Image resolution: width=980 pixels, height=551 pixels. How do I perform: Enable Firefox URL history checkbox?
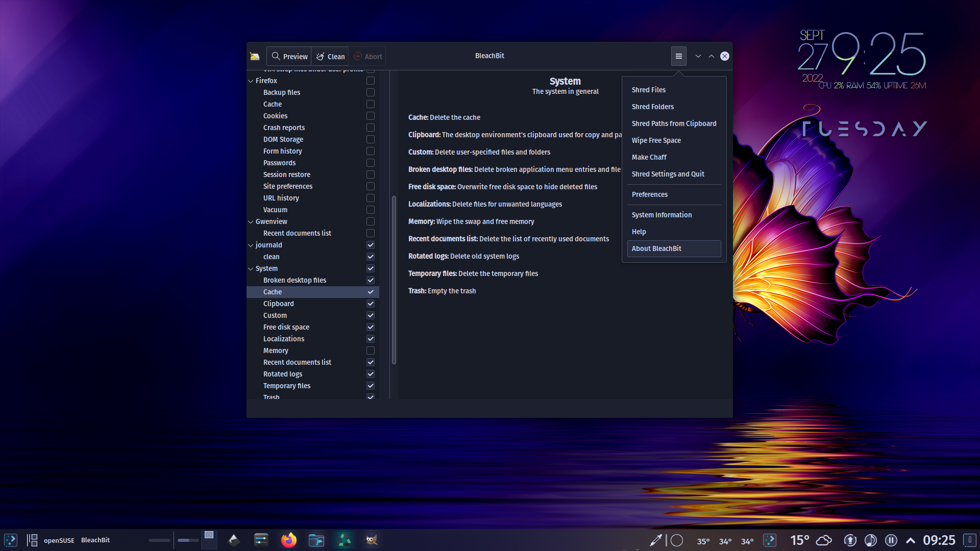[371, 198]
